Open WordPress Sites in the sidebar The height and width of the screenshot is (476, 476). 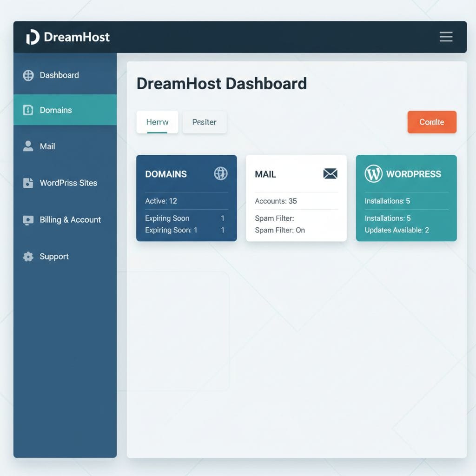[65, 183]
